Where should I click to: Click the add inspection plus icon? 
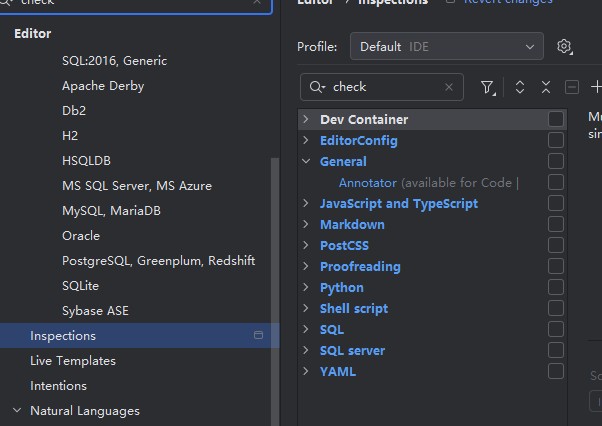click(596, 87)
